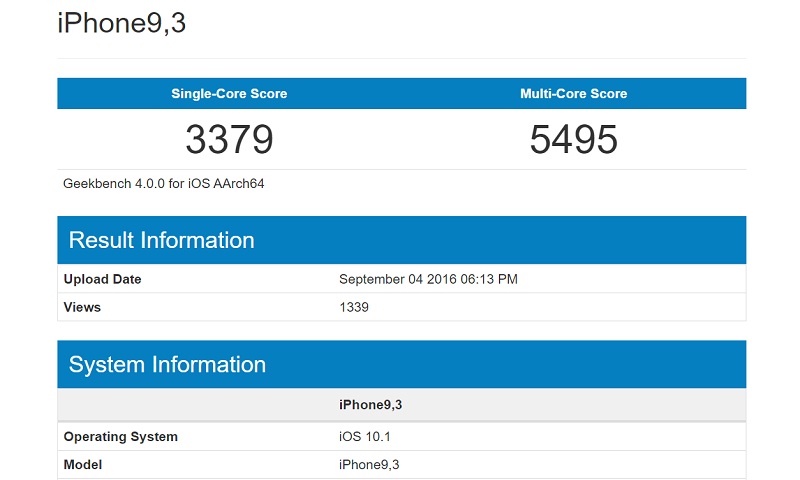Select the Single-Core Score column header

(x=229, y=94)
